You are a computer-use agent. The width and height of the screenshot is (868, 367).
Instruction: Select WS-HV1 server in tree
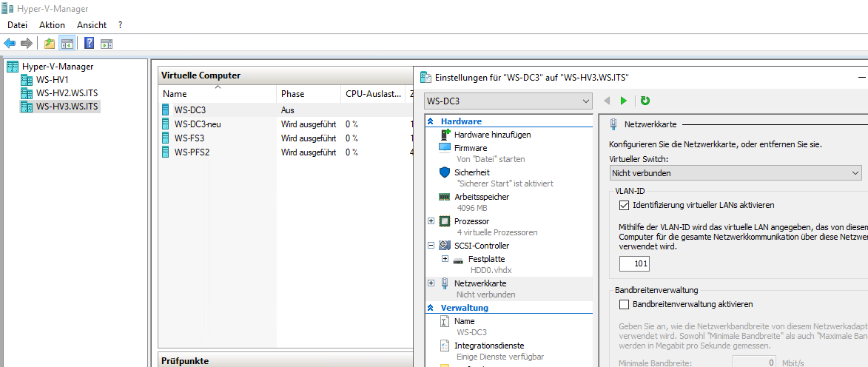[x=53, y=80]
